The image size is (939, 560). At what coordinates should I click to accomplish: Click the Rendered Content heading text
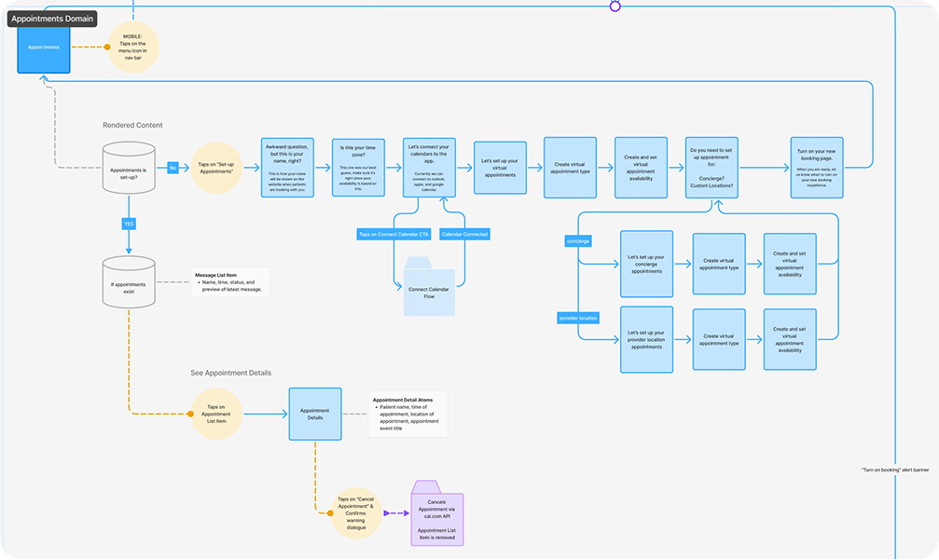click(132, 125)
